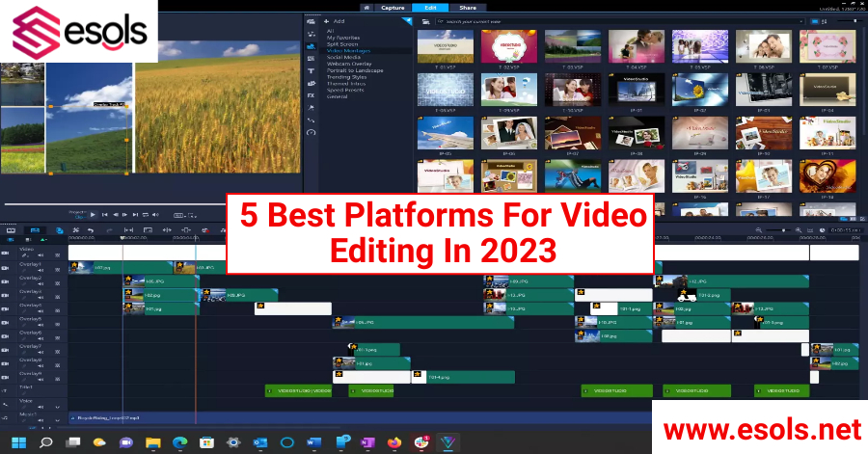Screen dimensions: 868x454
Task: Select the T-01.VSP template thumbnail
Action: point(445,46)
